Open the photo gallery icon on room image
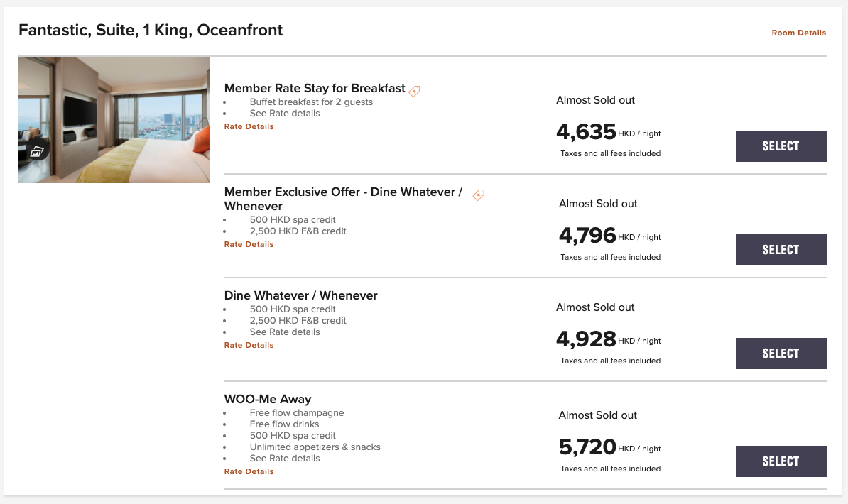Viewport: 848px width, 504px height. pyautogui.click(x=36, y=152)
